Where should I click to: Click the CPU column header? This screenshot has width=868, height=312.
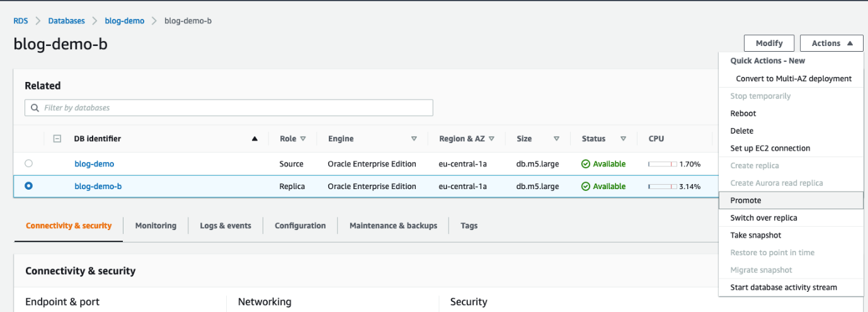coord(656,139)
